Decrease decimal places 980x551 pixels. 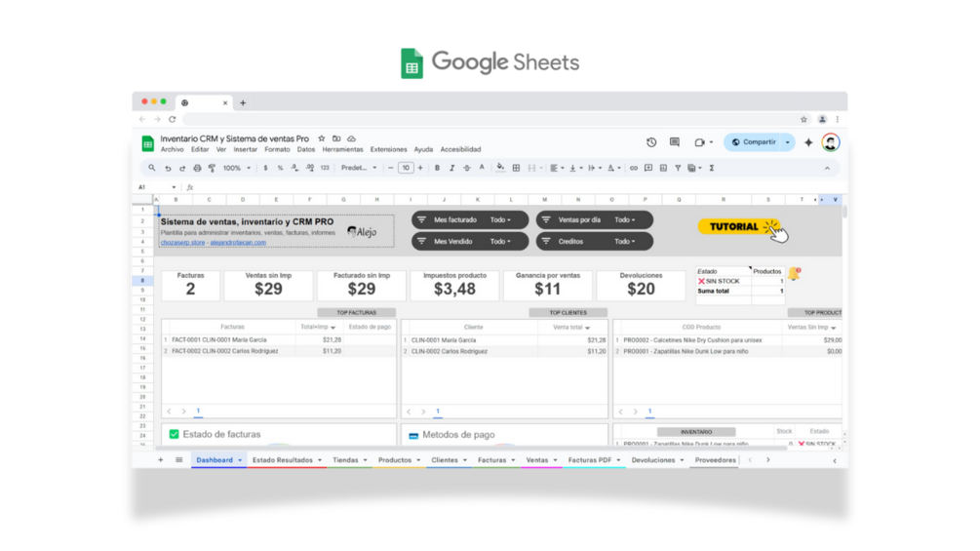295,168
